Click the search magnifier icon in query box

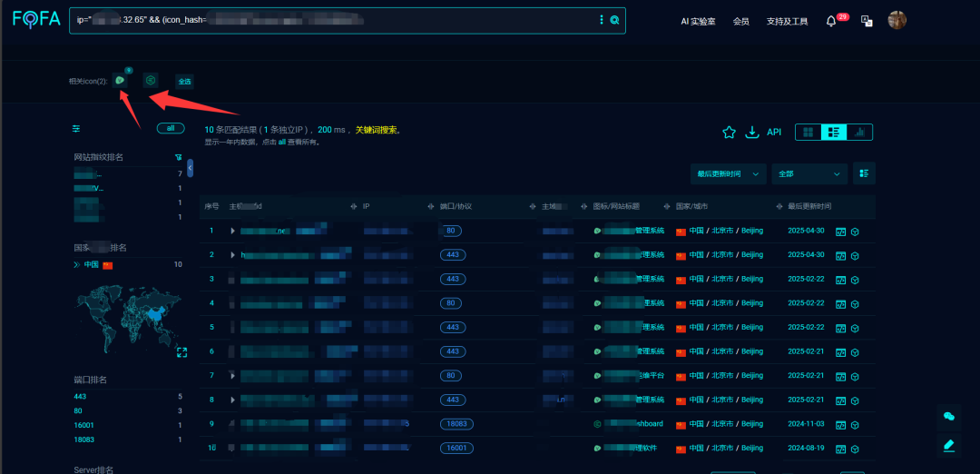pos(614,20)
